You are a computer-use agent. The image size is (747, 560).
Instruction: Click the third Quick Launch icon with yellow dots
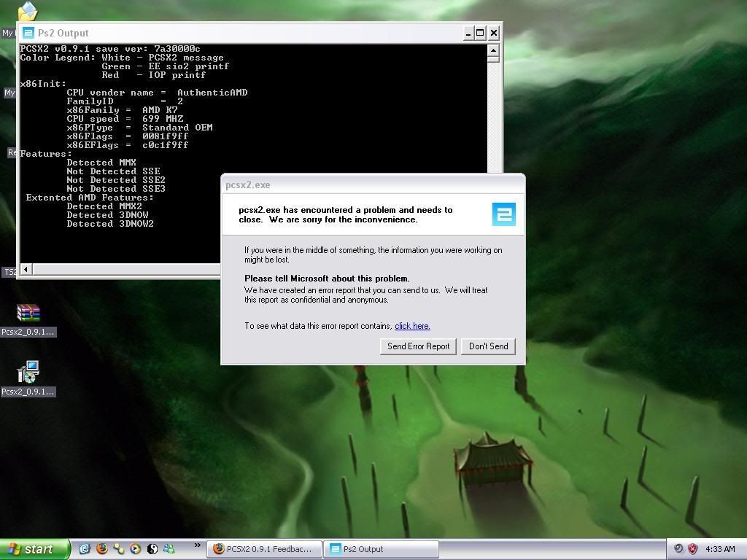[119, 549]
